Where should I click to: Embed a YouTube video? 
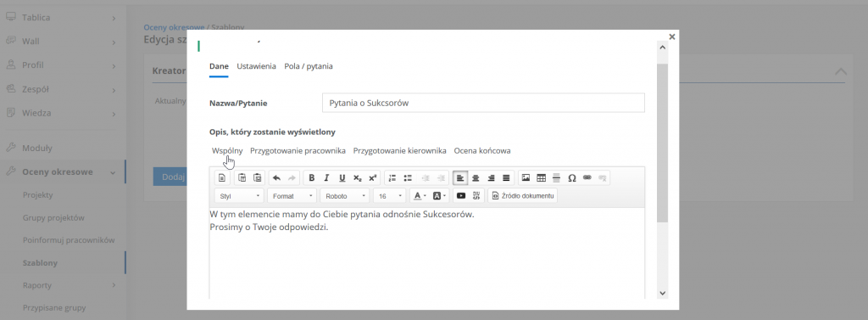461,196
